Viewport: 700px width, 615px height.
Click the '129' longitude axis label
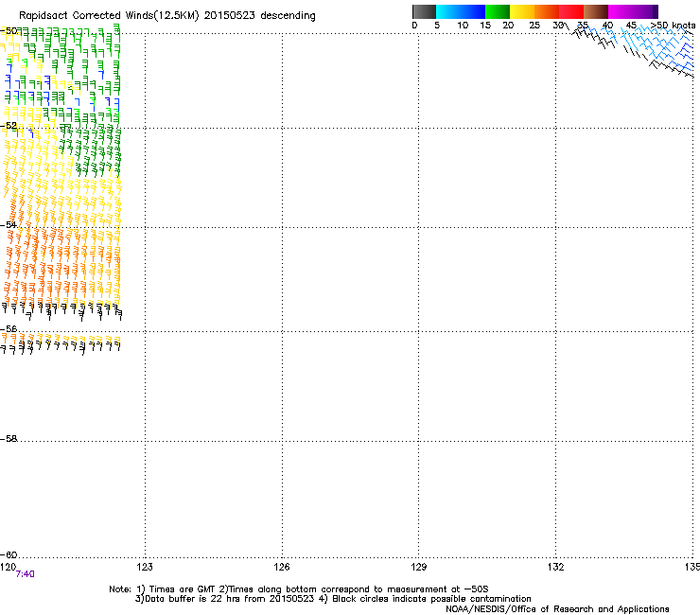pos(419,567)
